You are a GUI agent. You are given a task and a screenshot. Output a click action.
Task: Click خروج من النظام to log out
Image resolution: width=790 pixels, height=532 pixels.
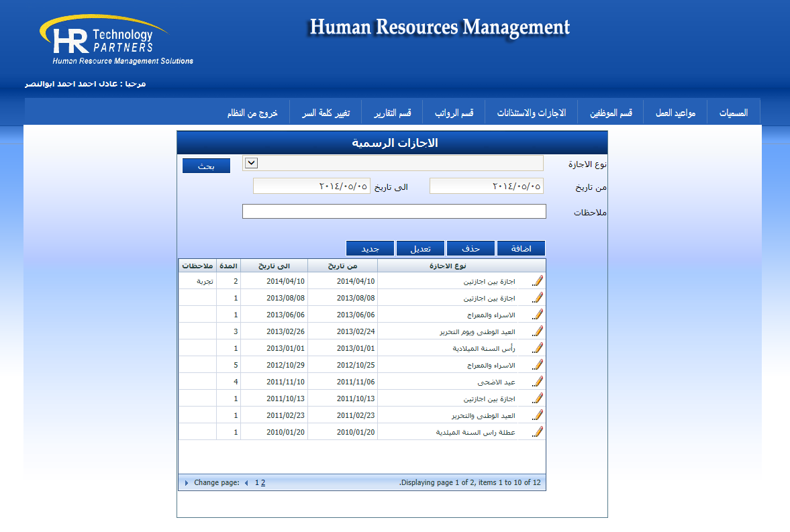pyautogui.click(x=252, y=113)
